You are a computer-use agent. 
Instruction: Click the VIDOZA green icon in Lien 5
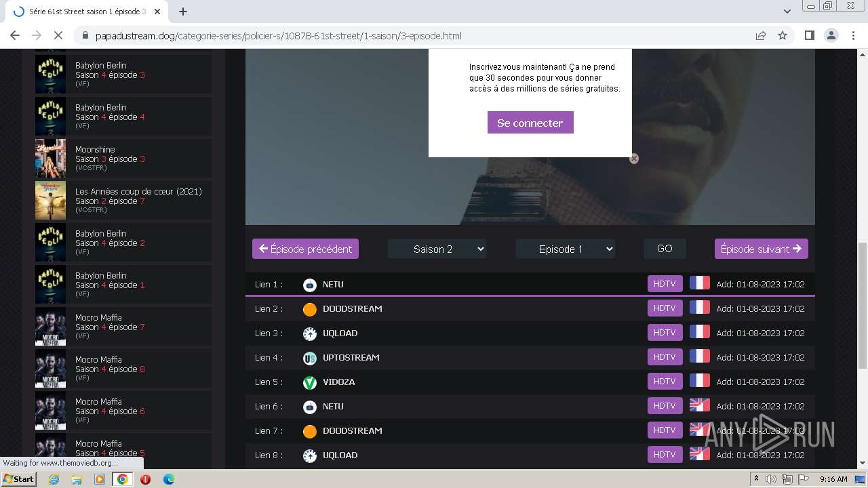click(x=310, y=382)
